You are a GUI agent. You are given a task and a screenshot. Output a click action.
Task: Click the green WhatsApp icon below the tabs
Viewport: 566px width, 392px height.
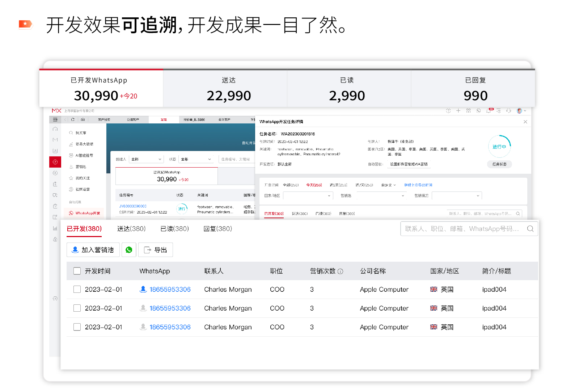click(129, 250)
